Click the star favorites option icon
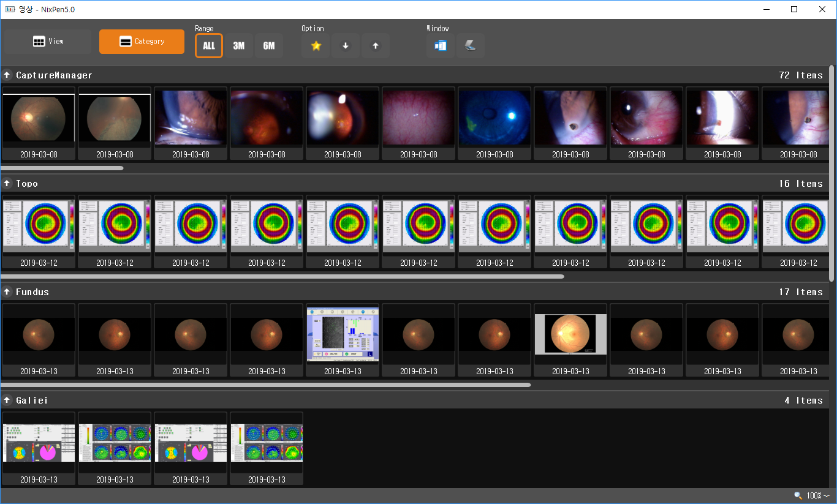The image size is (837, 504). click(316, 46)
